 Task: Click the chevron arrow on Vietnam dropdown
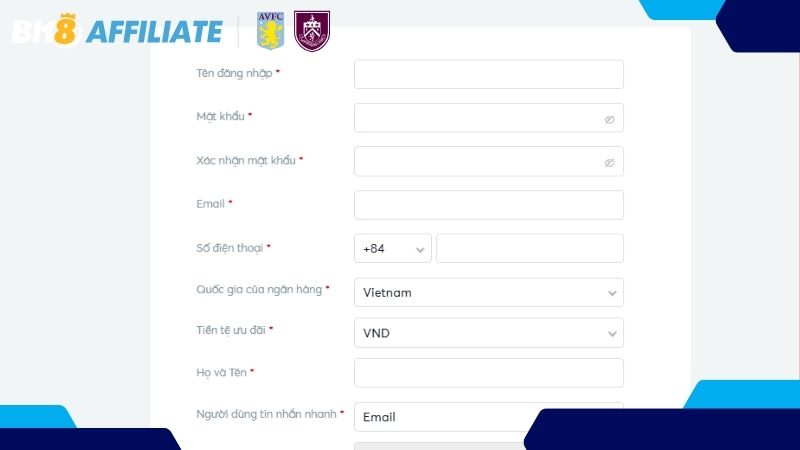[x=612, y=293]
